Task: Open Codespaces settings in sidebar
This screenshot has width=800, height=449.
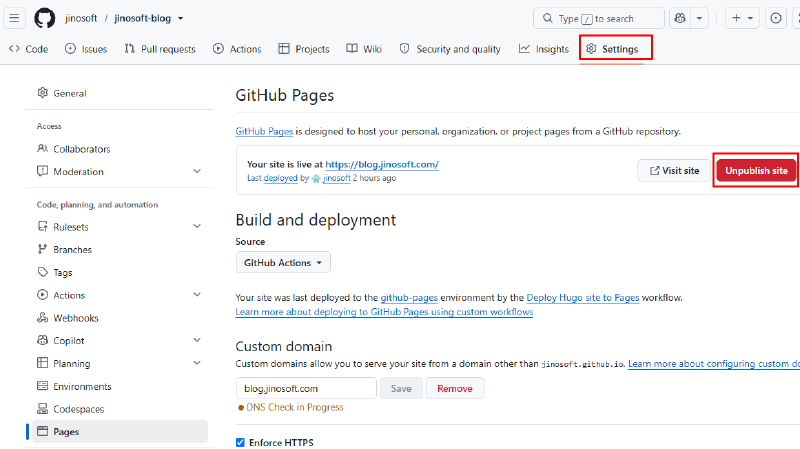Action: click(120, 409)
